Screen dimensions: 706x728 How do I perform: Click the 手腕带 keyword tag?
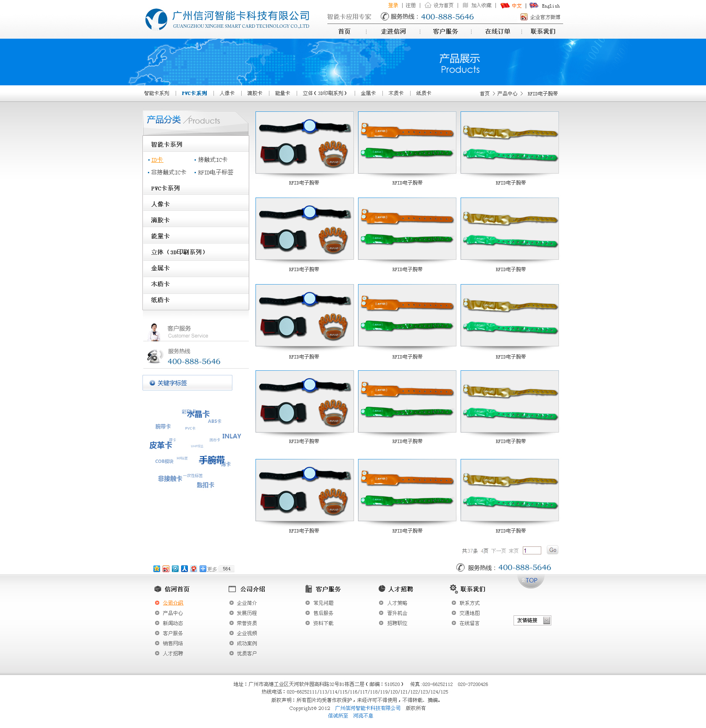click(x=212, y=460)
